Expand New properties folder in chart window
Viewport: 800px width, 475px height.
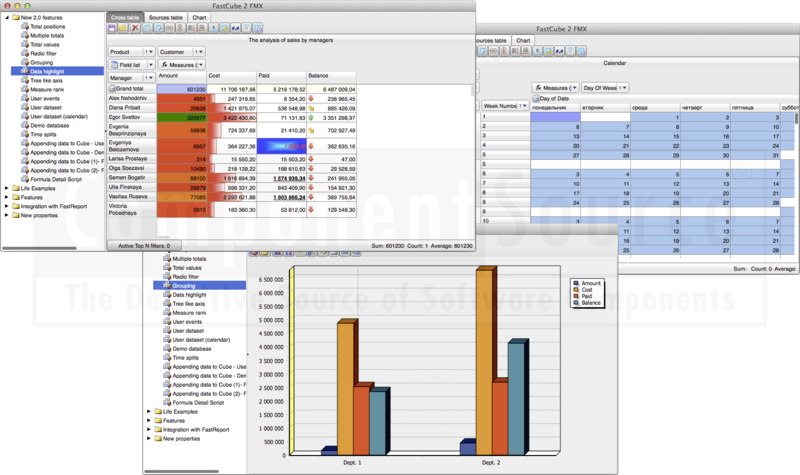(x=149, y=438)
